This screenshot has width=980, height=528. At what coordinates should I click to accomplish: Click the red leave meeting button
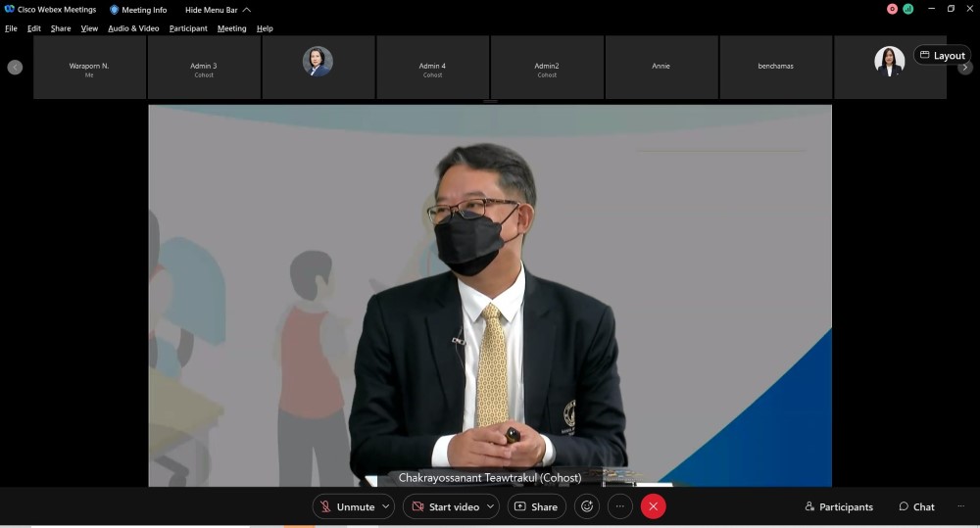tap(653, 506)
